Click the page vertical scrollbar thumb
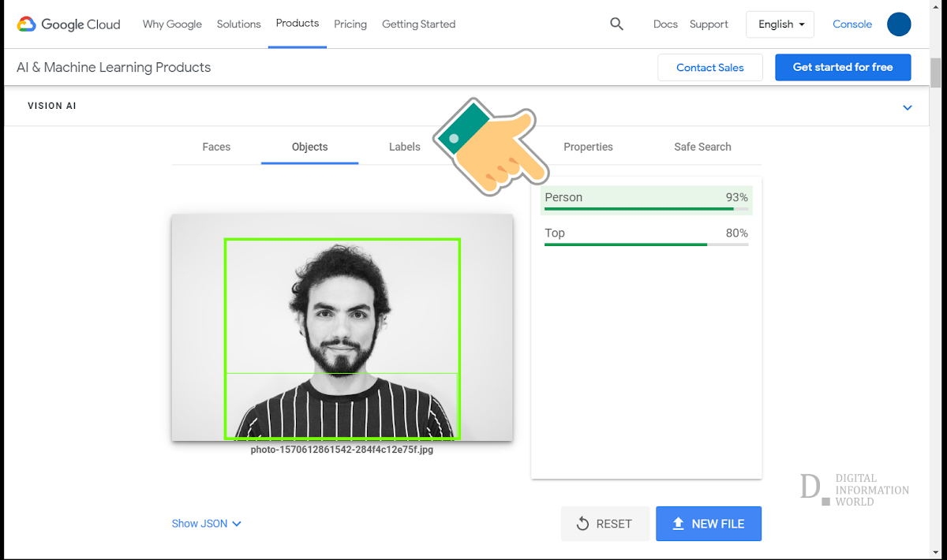 (x=936, y=73)
